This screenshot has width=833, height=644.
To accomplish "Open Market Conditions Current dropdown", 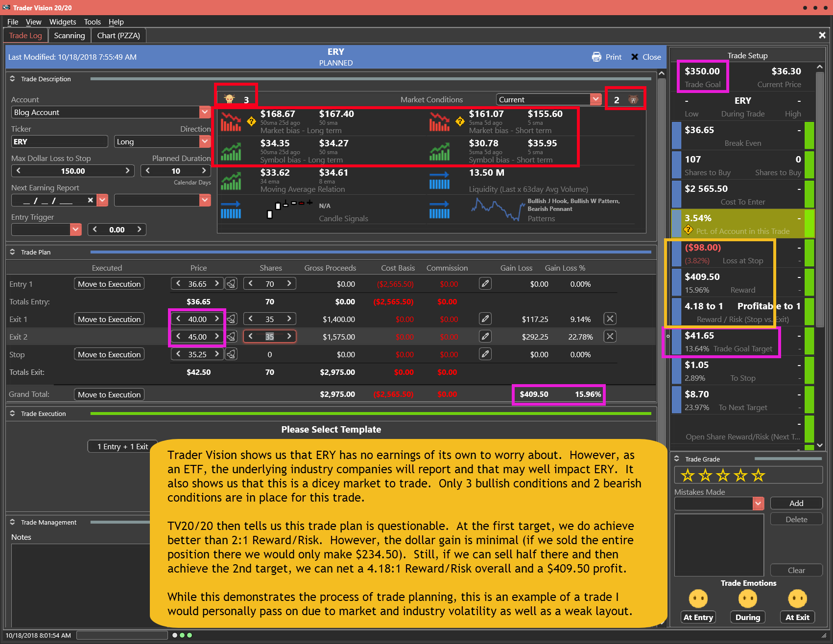I will tap(596, 99).
